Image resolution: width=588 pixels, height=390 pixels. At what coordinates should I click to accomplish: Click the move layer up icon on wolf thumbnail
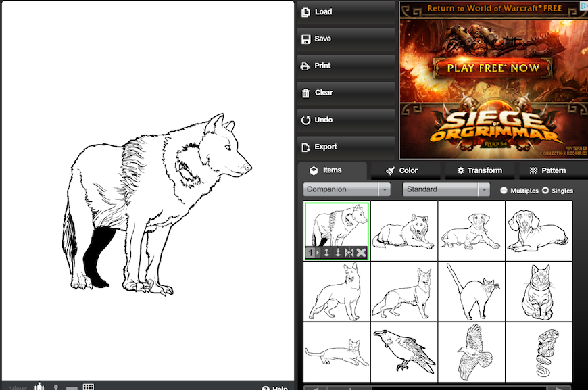coord(327,253)
